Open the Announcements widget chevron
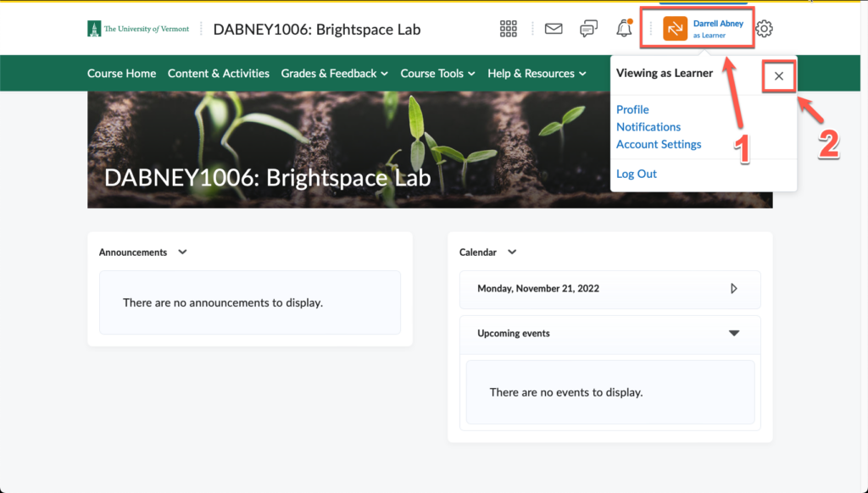Viewport: 868px width, 493px height. point(182,252)
